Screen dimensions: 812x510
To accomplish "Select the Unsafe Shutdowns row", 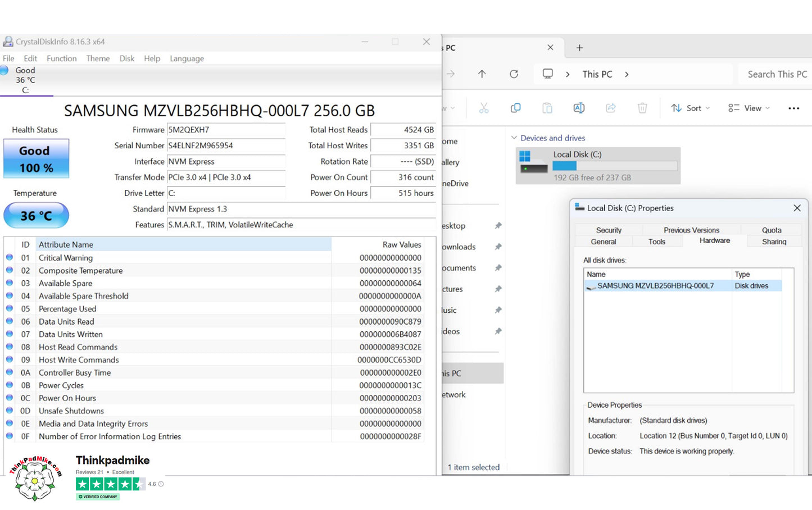I will pos(214,411).
